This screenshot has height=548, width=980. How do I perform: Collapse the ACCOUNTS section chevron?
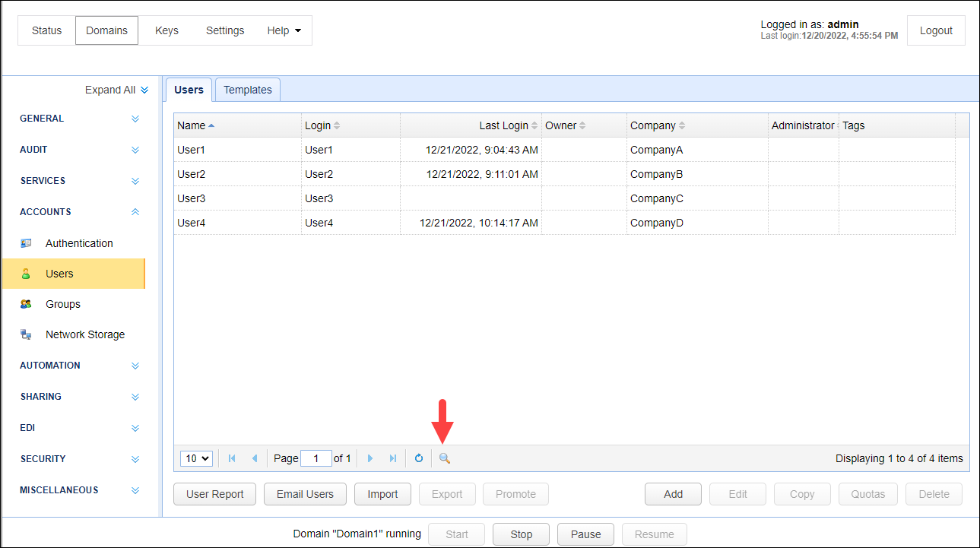tap(135, 211)
